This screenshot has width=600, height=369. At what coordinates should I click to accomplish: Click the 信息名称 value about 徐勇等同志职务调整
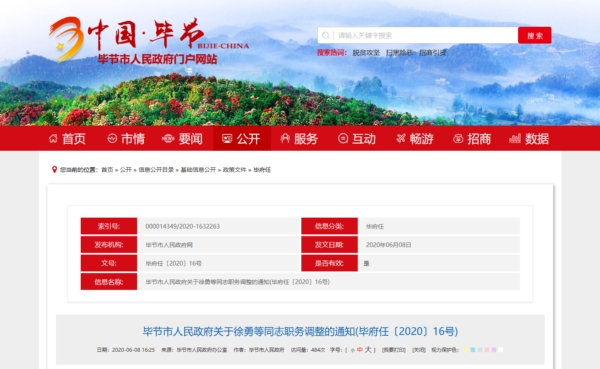[237, 282]
